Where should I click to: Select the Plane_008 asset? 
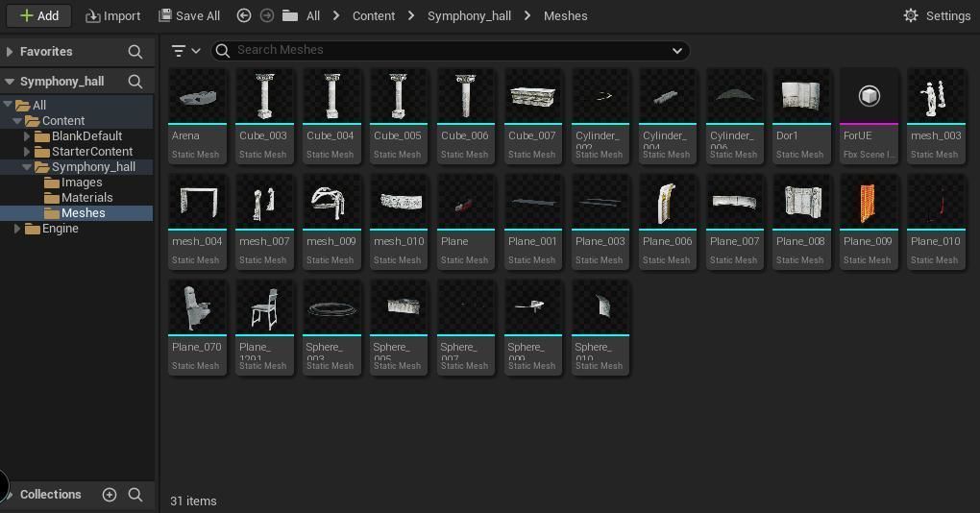(802, 222)
